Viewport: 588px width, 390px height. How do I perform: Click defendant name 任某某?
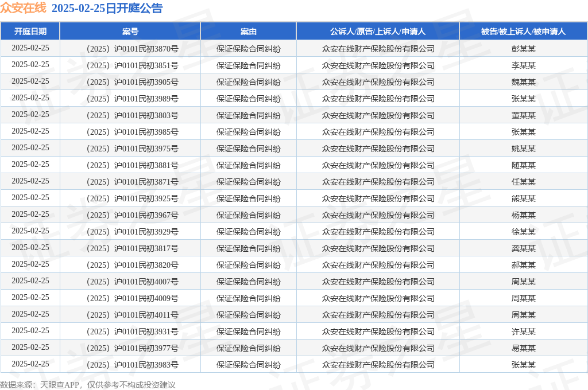tap(524, 182)
